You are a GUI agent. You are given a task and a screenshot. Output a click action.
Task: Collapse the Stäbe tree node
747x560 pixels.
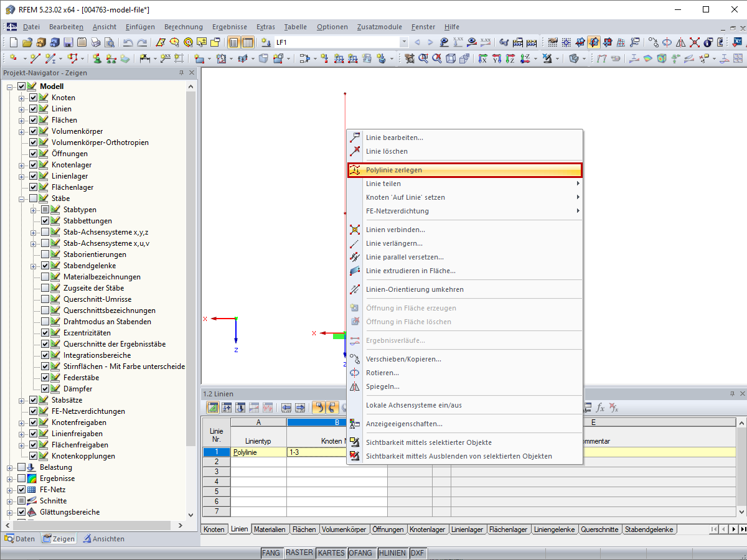coord(22,198)
